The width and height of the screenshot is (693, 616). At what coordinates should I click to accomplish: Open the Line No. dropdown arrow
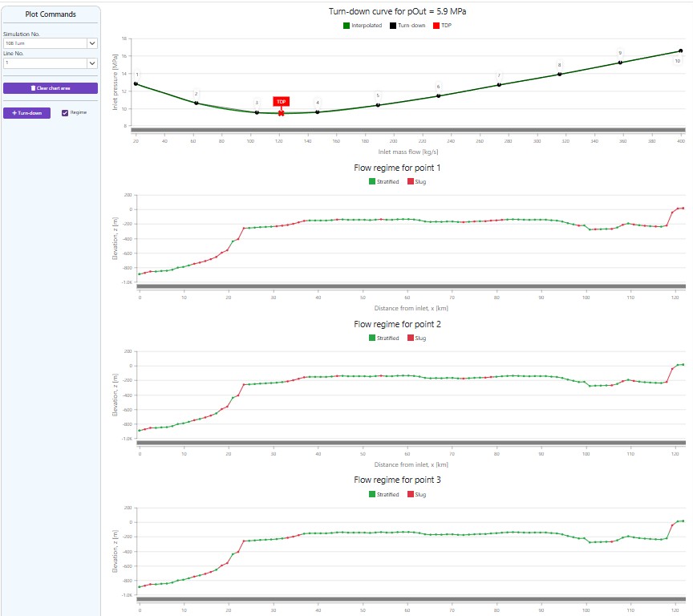pyautogui.click(x=92, y=63)
